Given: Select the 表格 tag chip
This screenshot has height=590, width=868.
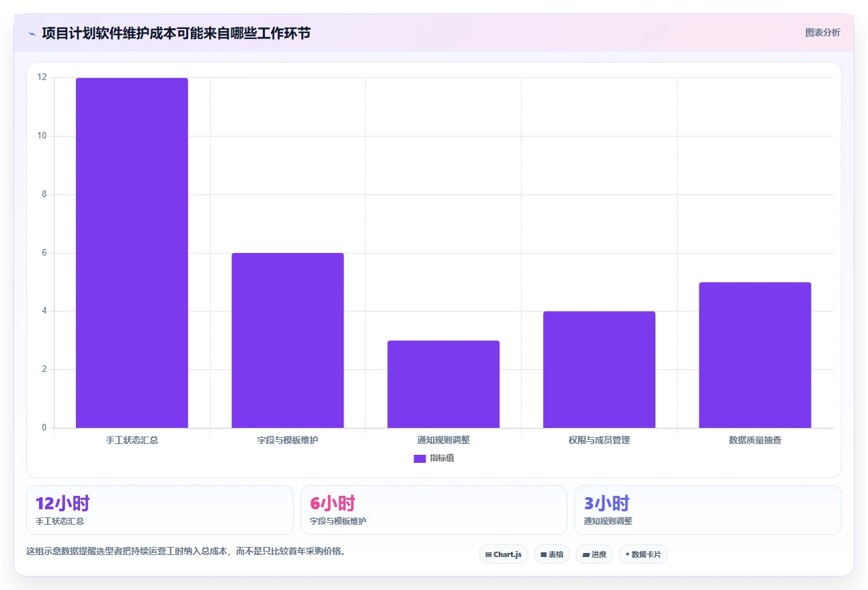Looking at the screenshot, I should click(x=552, y=554).
